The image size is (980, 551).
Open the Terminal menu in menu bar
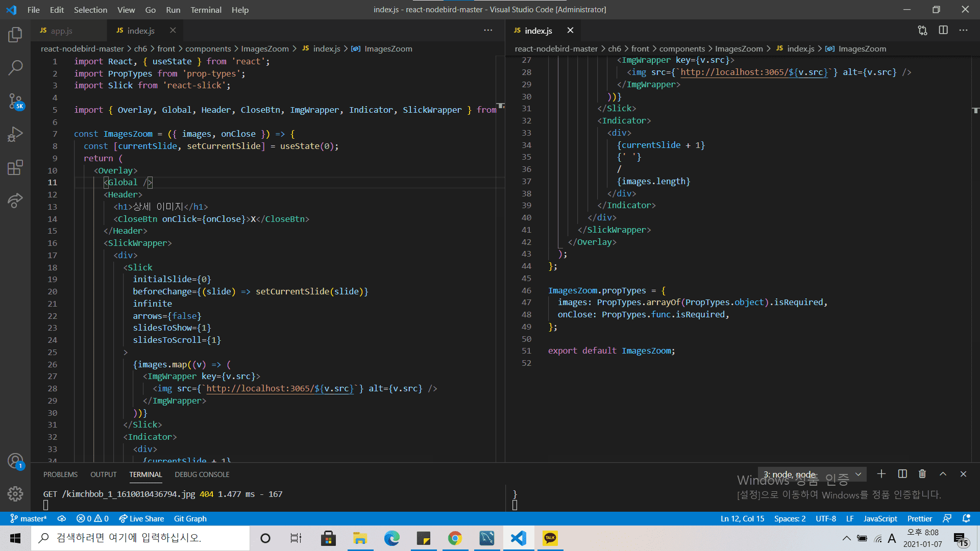coord(206,10)
